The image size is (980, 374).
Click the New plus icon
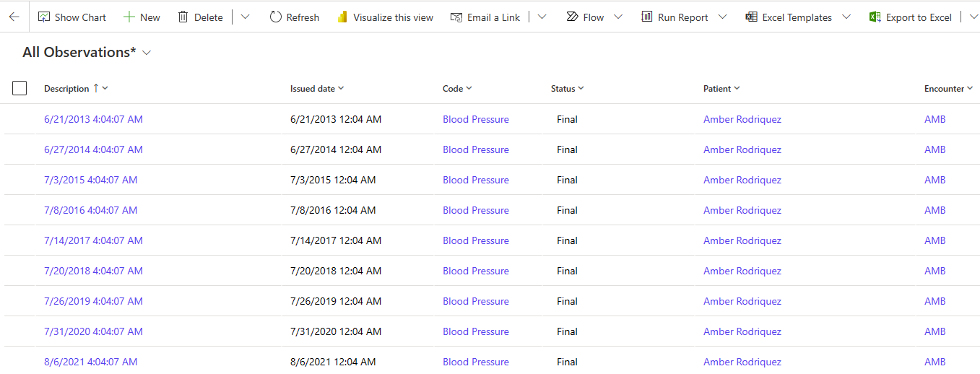click(x=129, y=17)
